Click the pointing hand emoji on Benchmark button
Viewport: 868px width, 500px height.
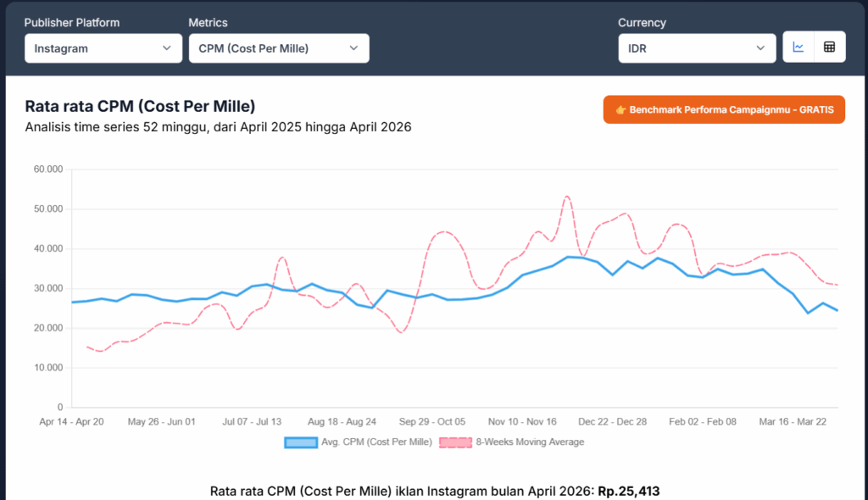point(620,110)
